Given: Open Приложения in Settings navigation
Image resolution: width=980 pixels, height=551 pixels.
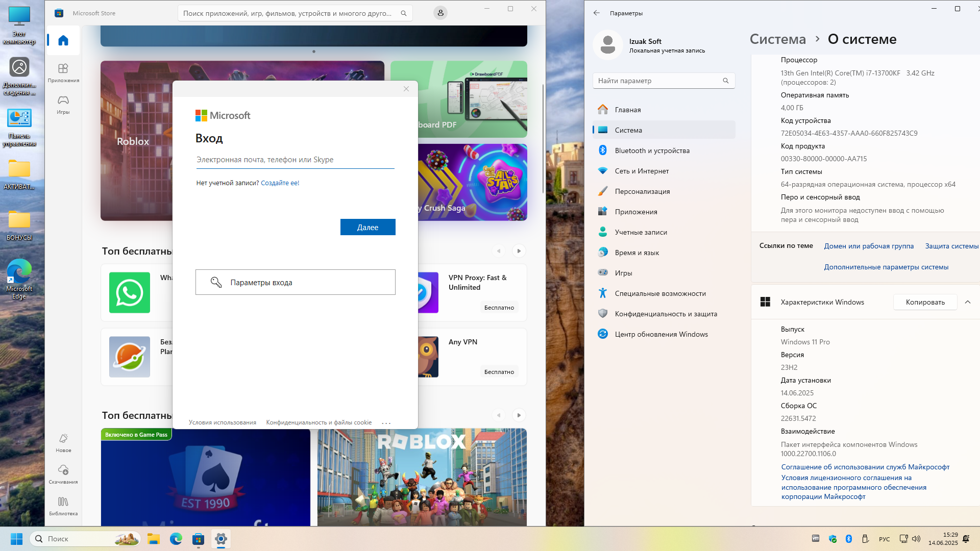Looking at the screenshot, I should tap(664, 212).
